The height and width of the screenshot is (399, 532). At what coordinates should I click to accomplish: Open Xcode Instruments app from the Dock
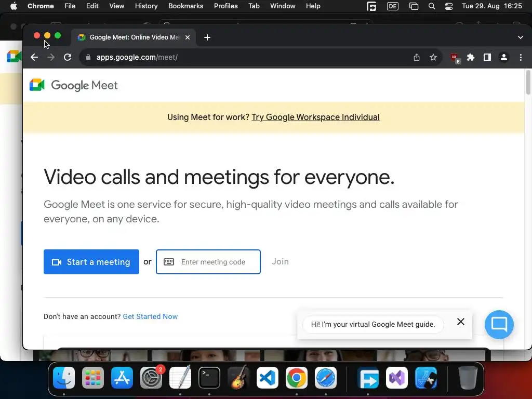pos(426,378)
